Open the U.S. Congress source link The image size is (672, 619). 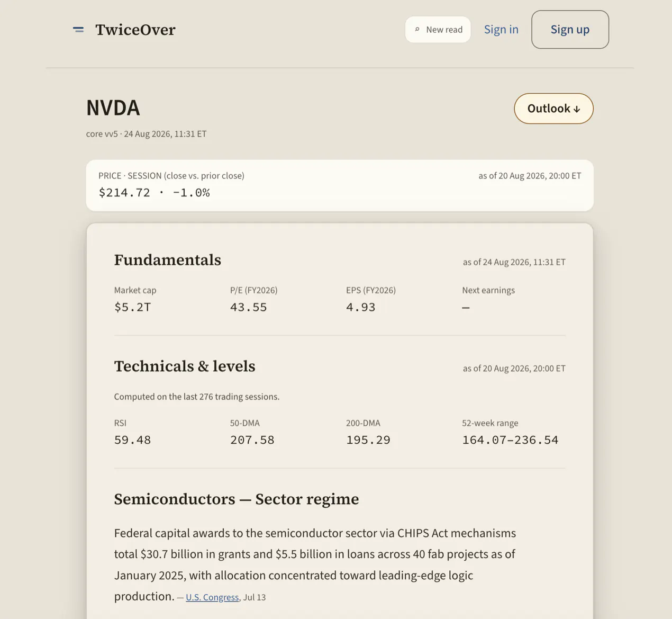(212, 597)
